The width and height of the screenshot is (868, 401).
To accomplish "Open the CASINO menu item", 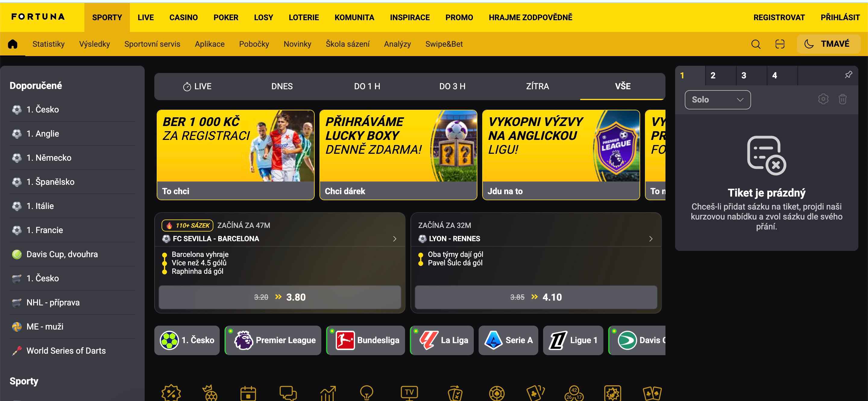I will [x=183, y=17].
